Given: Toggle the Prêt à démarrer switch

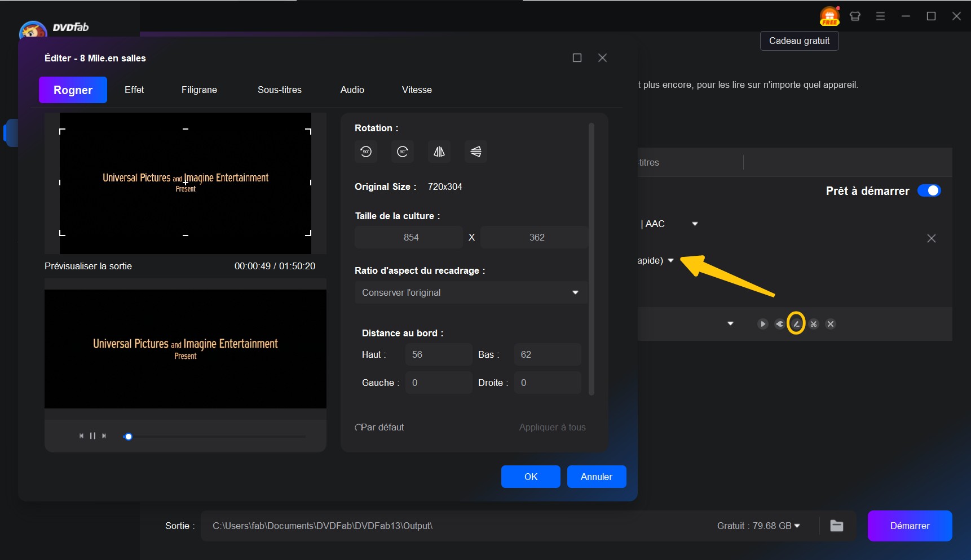Looking at the screenshot, I should [x=929, y=190].
